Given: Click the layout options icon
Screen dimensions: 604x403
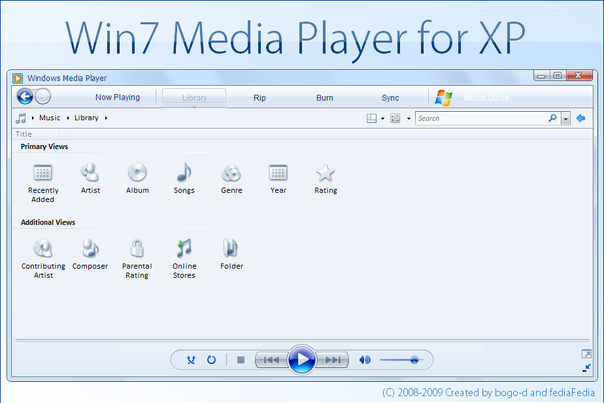Looking at the screenshot, I should (x=371, y=118).
